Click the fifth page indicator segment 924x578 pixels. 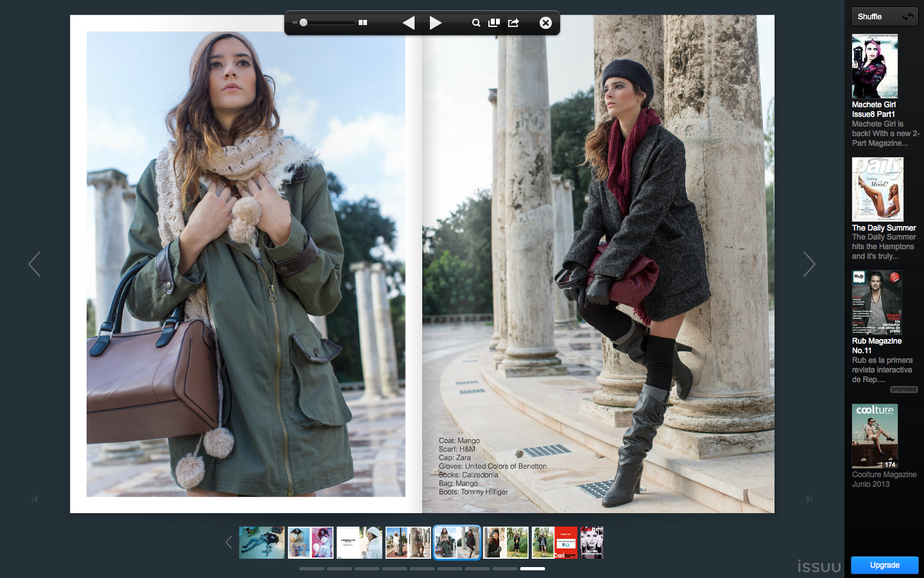point(422,568)
